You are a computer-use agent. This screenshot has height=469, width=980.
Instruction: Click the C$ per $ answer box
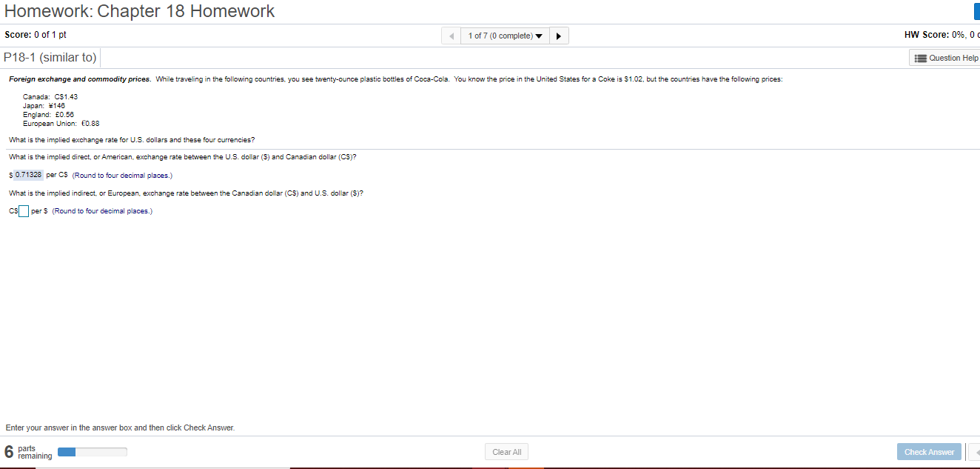point(24,211)
